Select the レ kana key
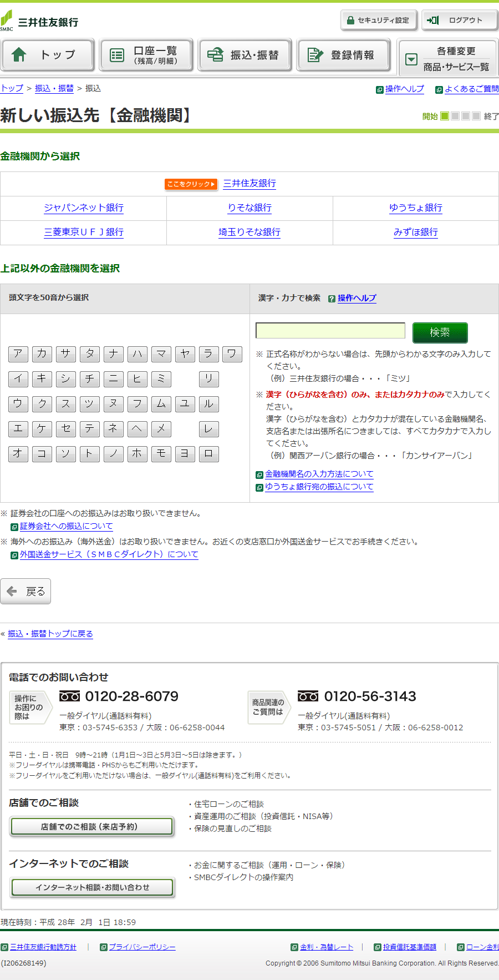The height and width of the screenshot is (980, 499). (209, 429)
